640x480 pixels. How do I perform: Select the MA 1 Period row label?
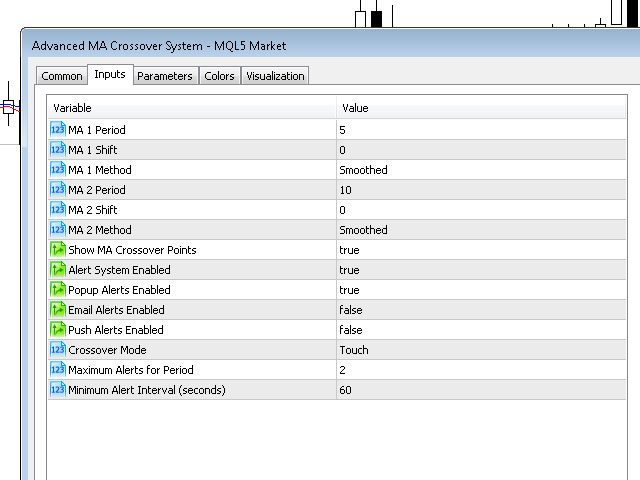(97, 130)
